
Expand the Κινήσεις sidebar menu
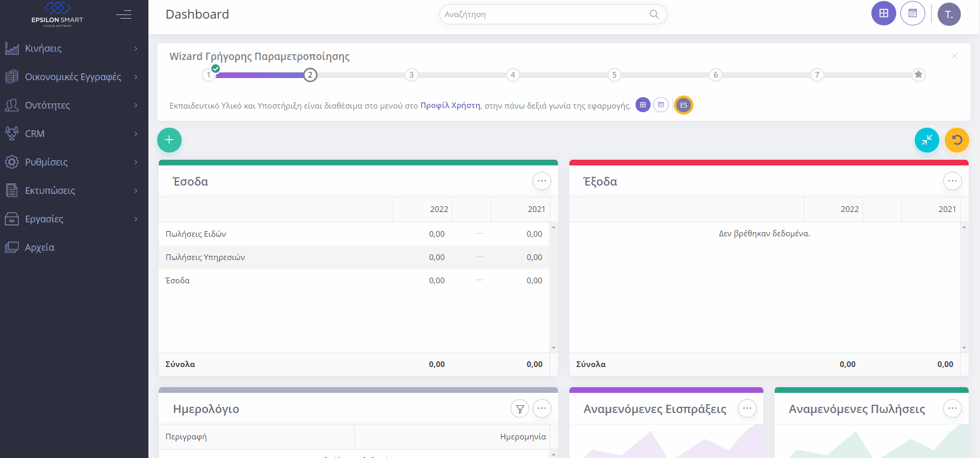[71, 49]
